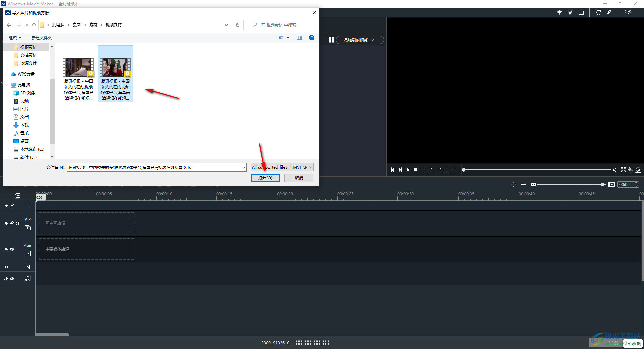Click the 取消 button
Image resolution: width=644 pixels, height=349 pixels.
tap(299, 178)
